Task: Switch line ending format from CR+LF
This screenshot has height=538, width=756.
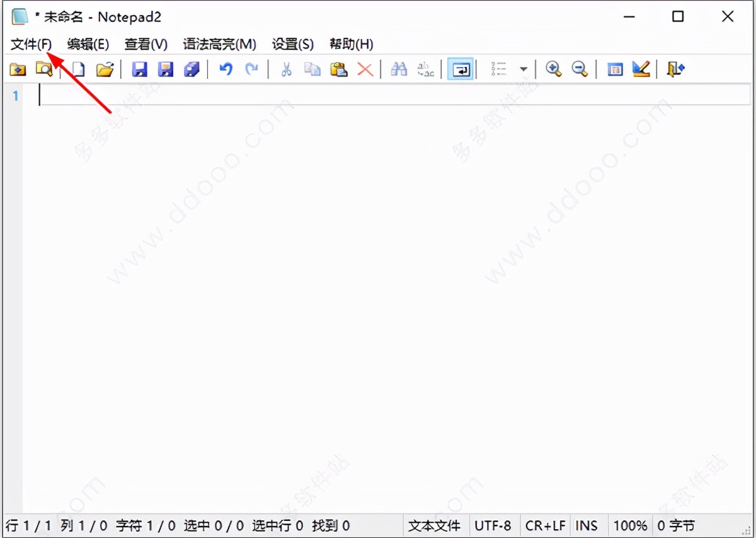Action: coord(546,525)
